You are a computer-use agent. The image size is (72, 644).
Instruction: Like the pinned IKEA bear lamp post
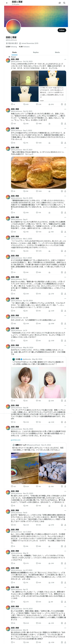(x=37, y=104)
